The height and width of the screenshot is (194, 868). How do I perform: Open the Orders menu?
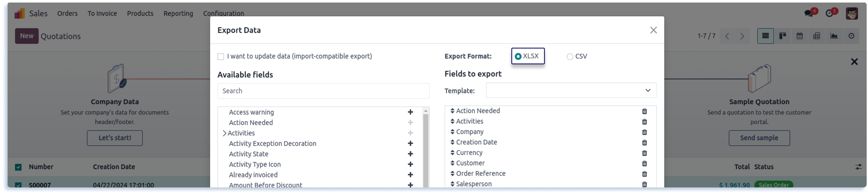coord(67,14)
